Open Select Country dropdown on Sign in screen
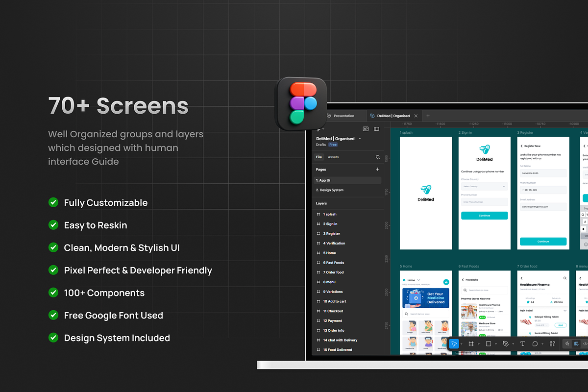This screenshot has height=392, width=588. [484, 186]
